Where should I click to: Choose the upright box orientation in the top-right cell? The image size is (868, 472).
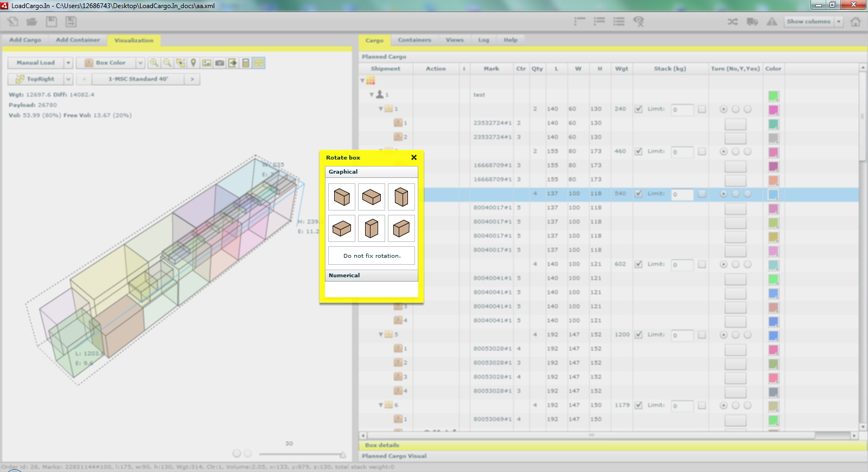click(x=401, y=197)
